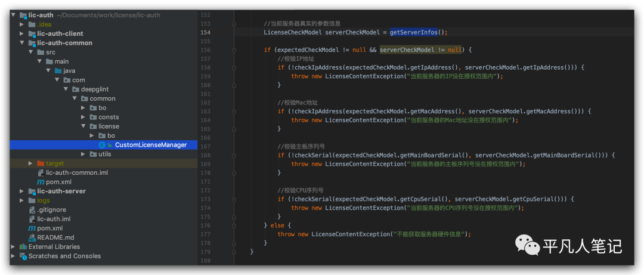
Task: Click the lic-auth root module folder icon
Action: (x=23, y=15)
